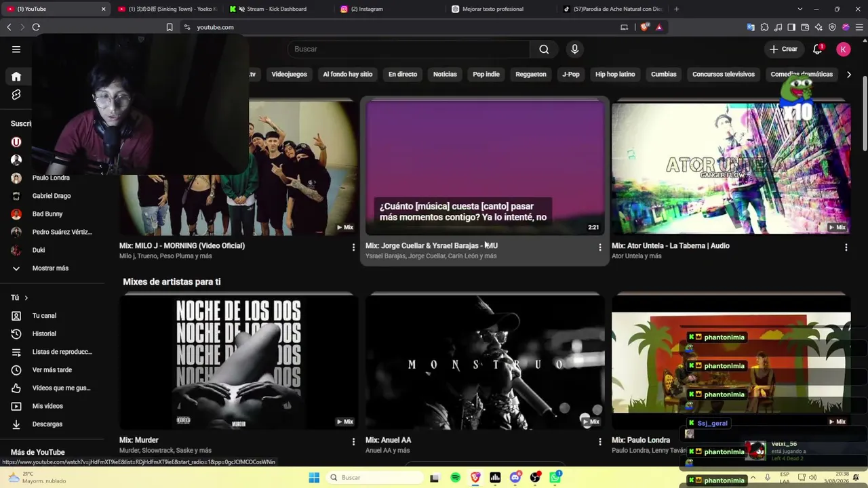Open the Mix: Murder thumbnail
This screenshot has width=868, height=488.
pos(239,362)
